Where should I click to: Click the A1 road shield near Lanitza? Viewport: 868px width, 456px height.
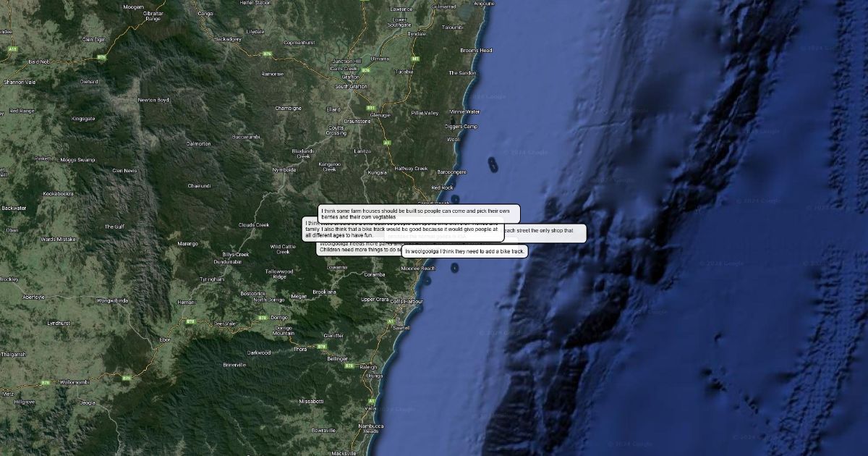[387, 143]
